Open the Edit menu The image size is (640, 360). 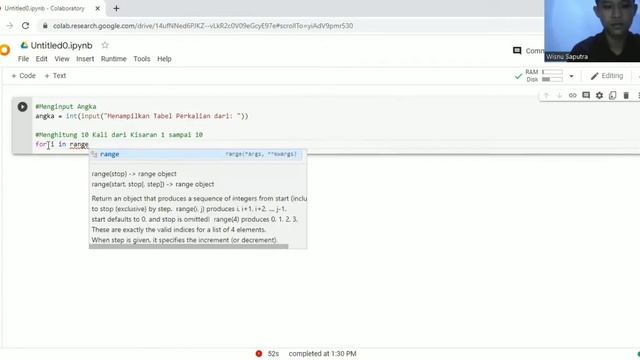point(41,59)
